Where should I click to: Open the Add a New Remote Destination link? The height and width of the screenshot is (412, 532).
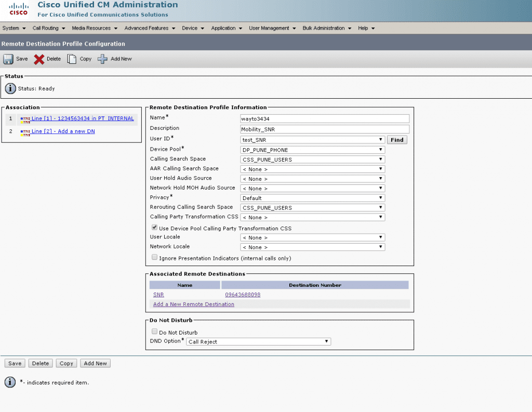pyautogui.click(x=193, y=304)
